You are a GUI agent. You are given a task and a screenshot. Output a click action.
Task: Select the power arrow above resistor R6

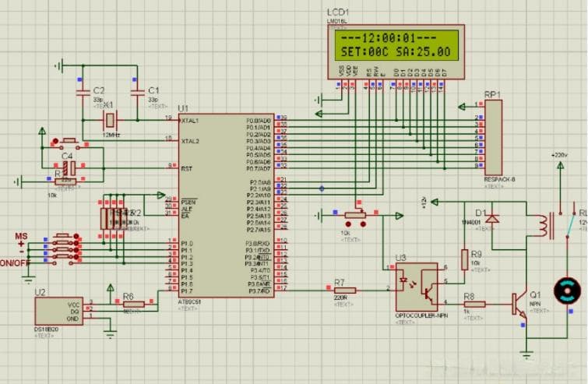(x=110, y=288)
